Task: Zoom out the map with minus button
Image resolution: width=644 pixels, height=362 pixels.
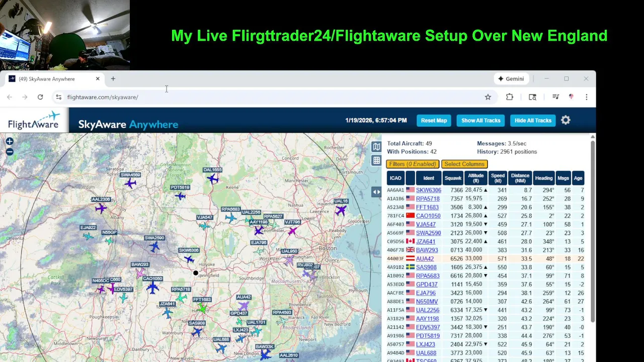Action: [x=10, y=151]
